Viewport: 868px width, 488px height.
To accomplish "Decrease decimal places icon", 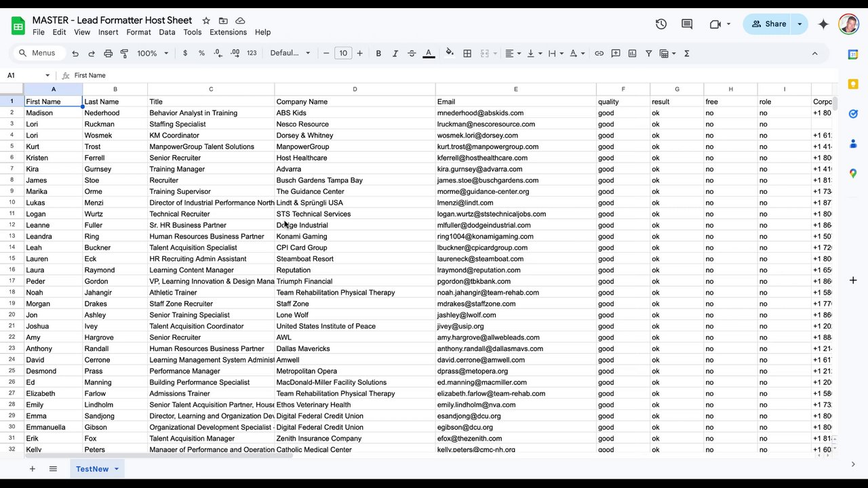I will point(218,54).
